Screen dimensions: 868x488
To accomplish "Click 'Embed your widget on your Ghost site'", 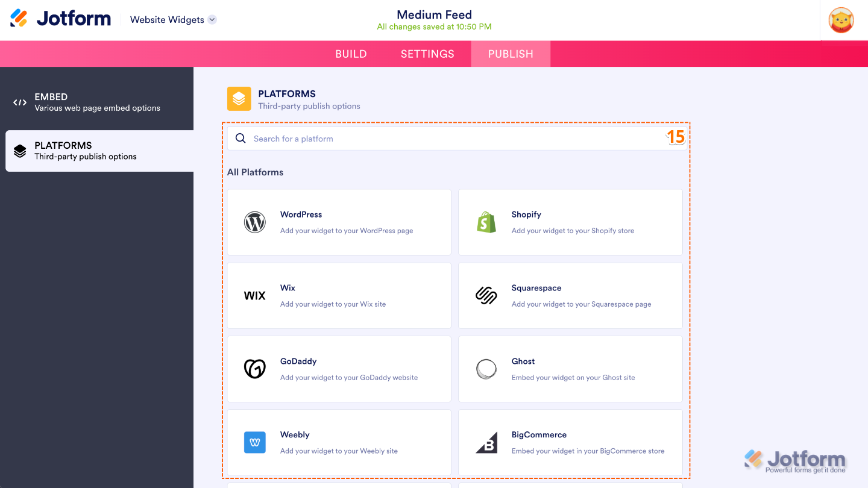I will 573,378.
